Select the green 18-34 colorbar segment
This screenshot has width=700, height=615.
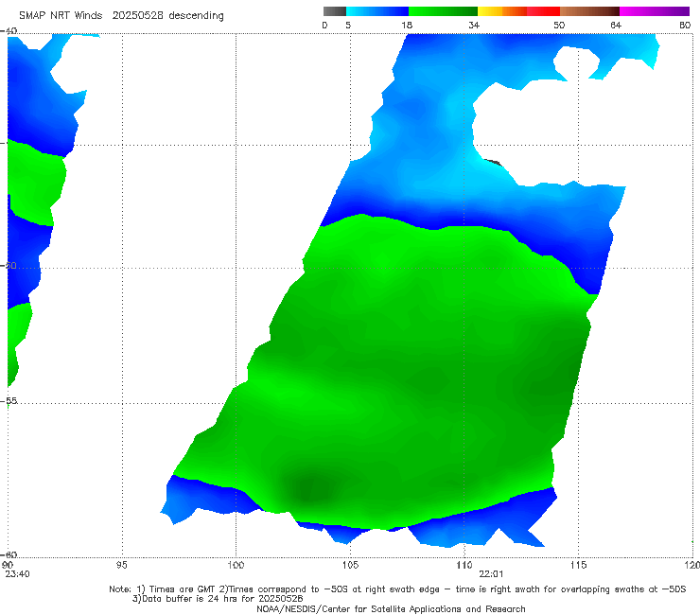[x=443, y=11]
